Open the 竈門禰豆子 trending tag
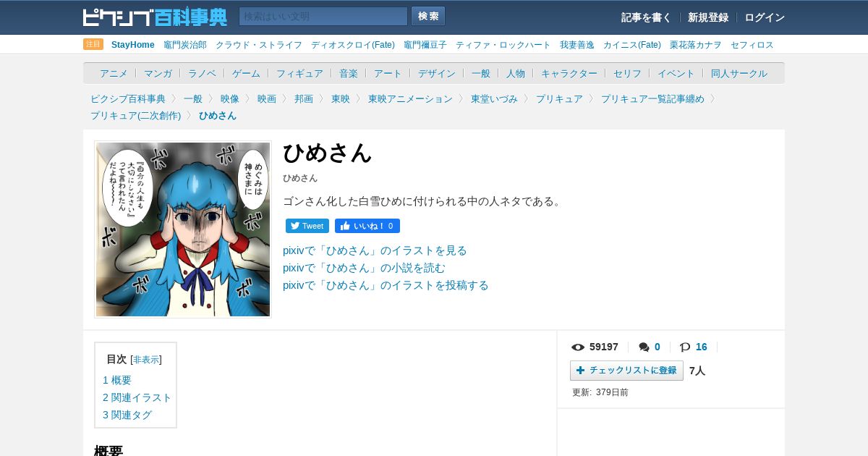Image resolution: width=868 pixels, height=456 pixels. click(x=425, y=45)
